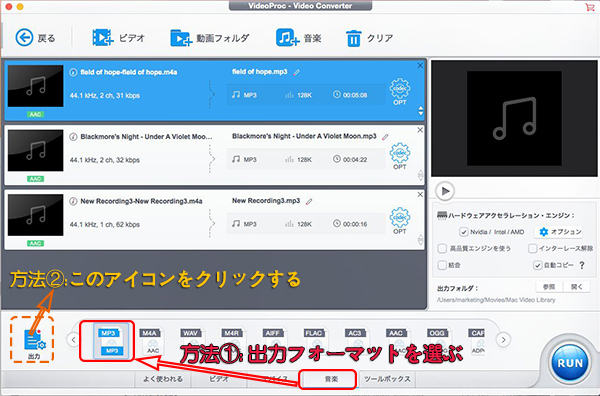Start conversion with RUN button
Image resolution: width=600 pixels, height=396 pixels.
tap(570, 363)
